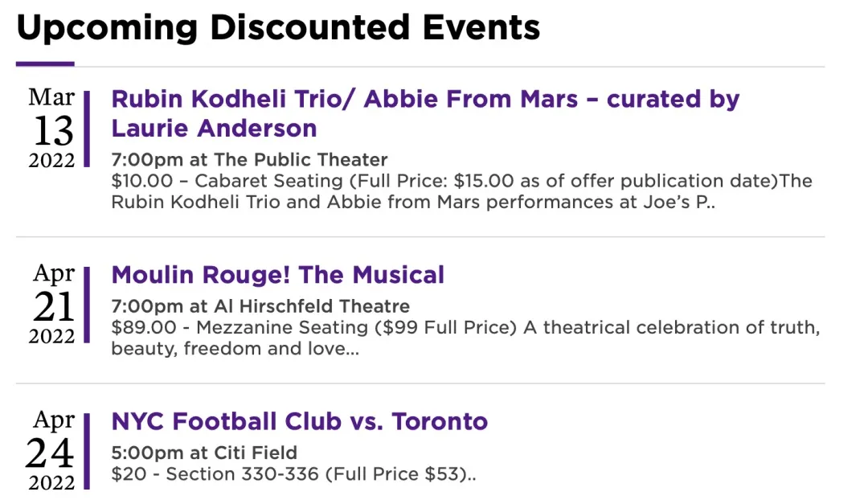Click the purple bar beside NYC Football event
868x504 pixels.
[x=87, y=449]
